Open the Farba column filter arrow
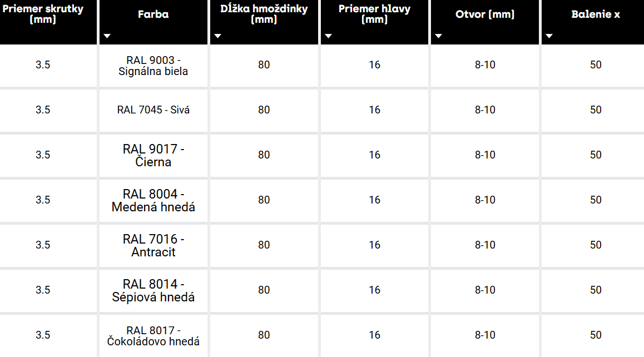 (107, 36)
